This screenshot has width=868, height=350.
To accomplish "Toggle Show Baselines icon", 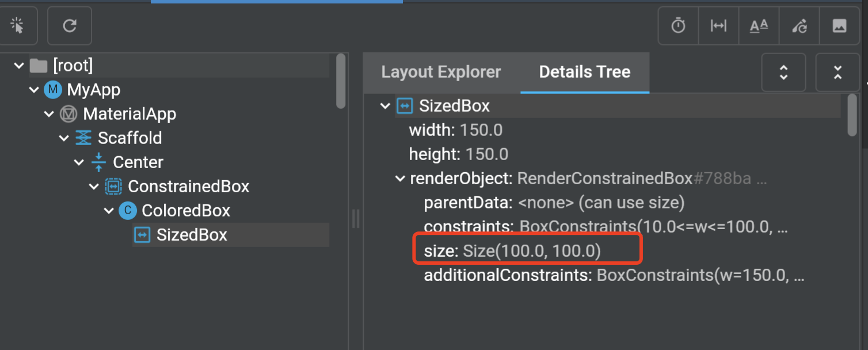I will (x=759, y=26).
